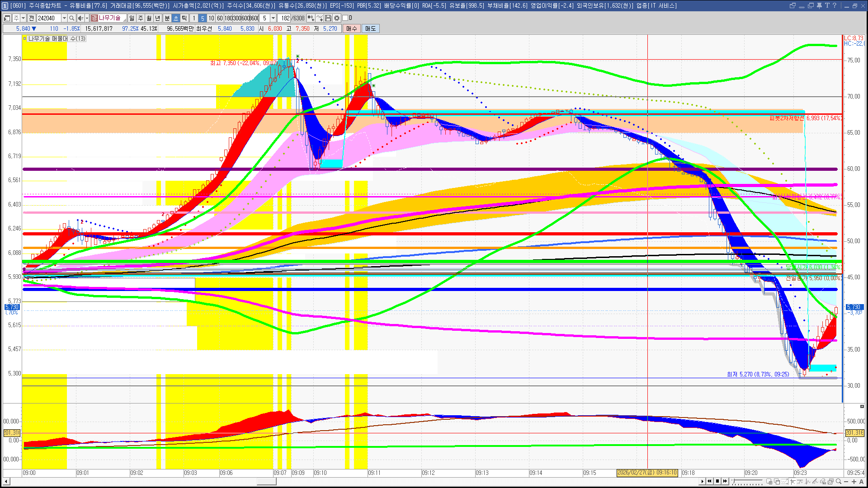
Task: Select the 초 (second) chart period
Action: [x=176, y=18]
